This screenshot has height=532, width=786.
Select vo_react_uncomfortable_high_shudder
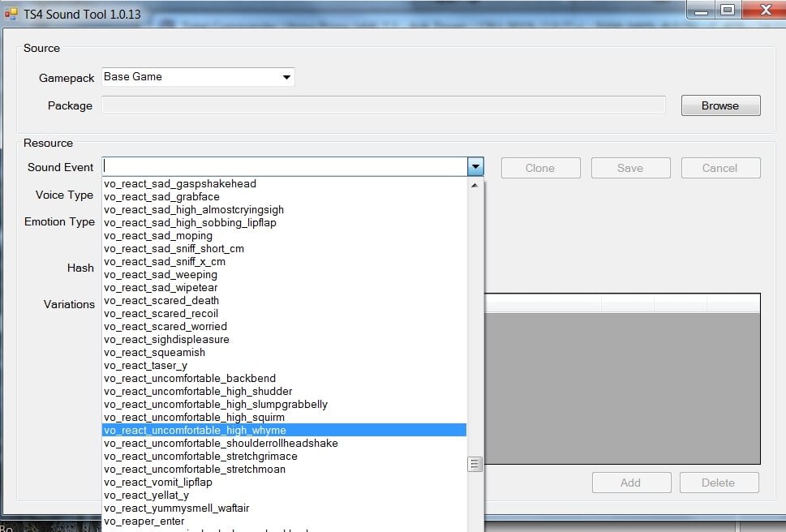pos(284,392)
